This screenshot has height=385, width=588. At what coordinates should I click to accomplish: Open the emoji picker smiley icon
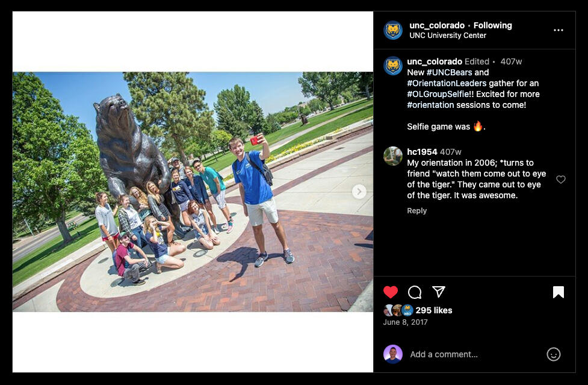[554, 354]
